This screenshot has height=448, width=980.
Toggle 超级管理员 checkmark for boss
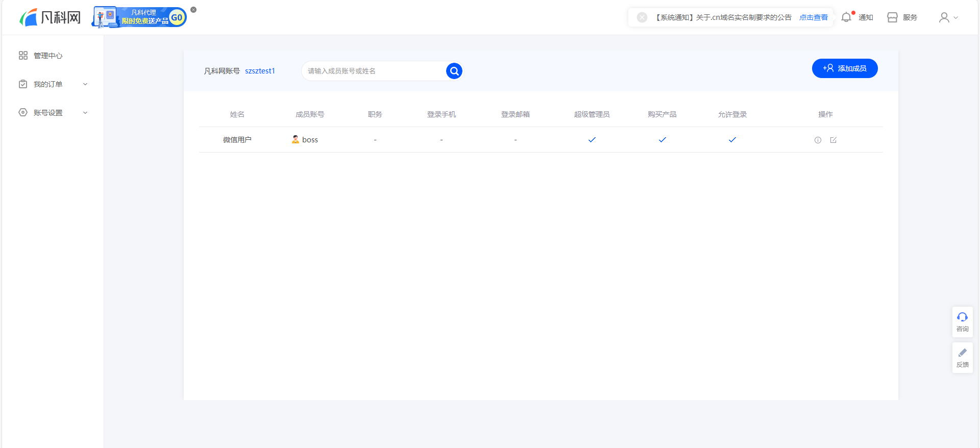(592, 140)
